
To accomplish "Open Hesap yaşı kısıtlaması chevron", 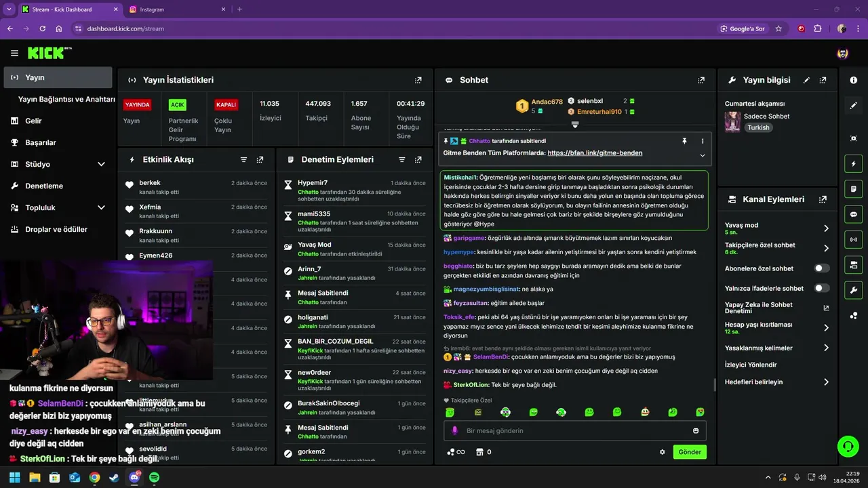I will [x=826, y=328].
